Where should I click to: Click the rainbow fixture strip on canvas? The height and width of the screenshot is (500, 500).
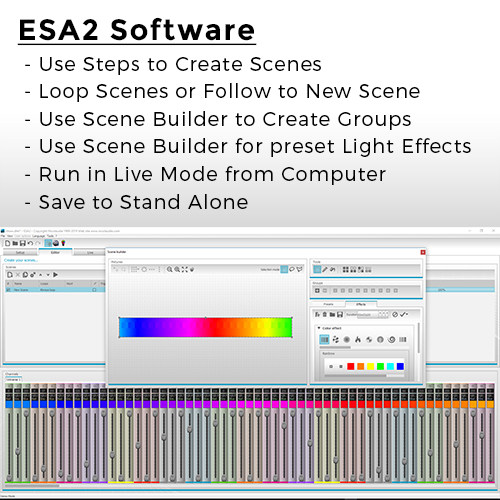coord(206,327)
